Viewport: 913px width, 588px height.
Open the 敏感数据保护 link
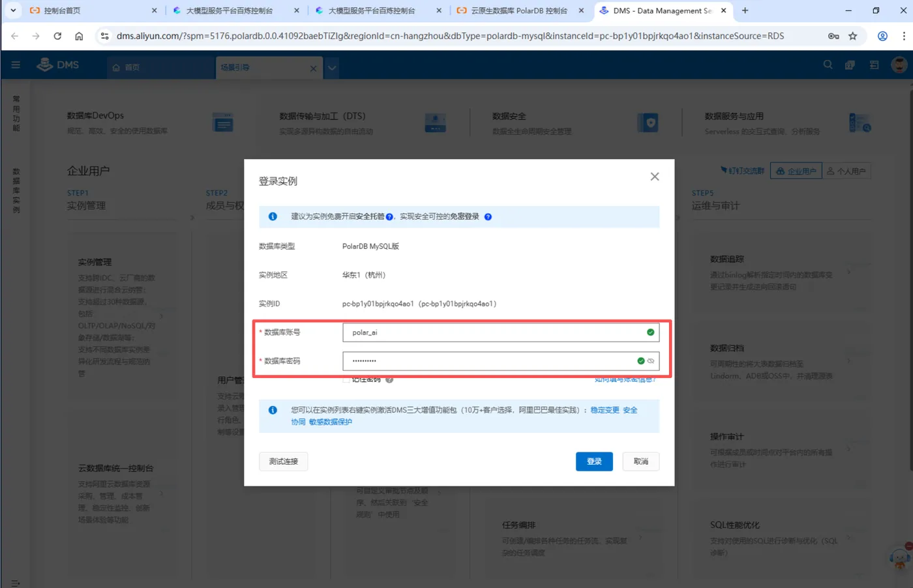(x=331, y=422)
